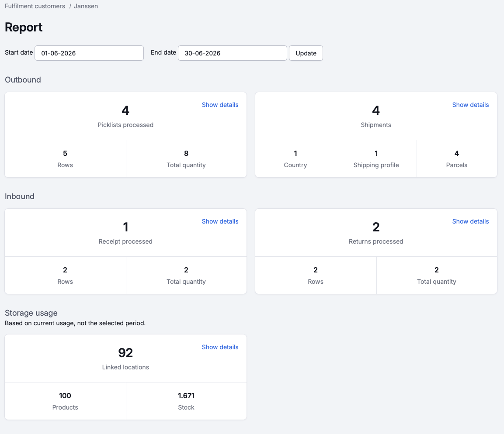The width and height of the screenshot is (504, 434).
Task: Click the Country label in Shipments
Action: [295, 165]
